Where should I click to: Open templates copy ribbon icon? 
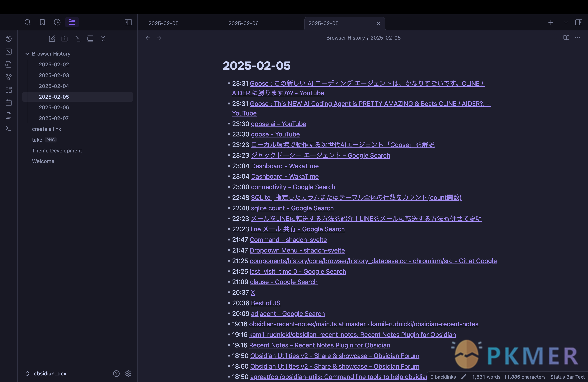pyautogui.click(x=9, y=115)
